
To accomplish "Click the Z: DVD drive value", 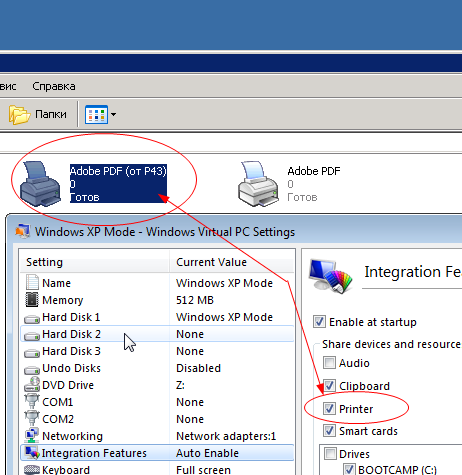I will click(x=180, y=385).
